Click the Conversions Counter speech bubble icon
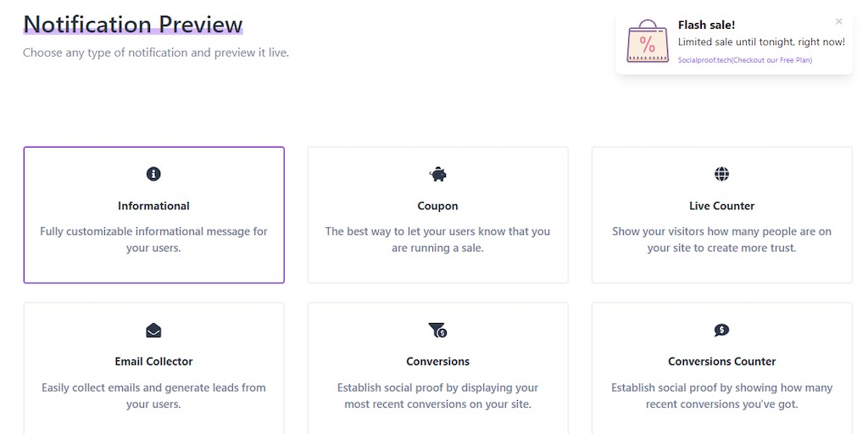Image resolution: width=868 pixels, height=434 pixels. coord(721,330)
